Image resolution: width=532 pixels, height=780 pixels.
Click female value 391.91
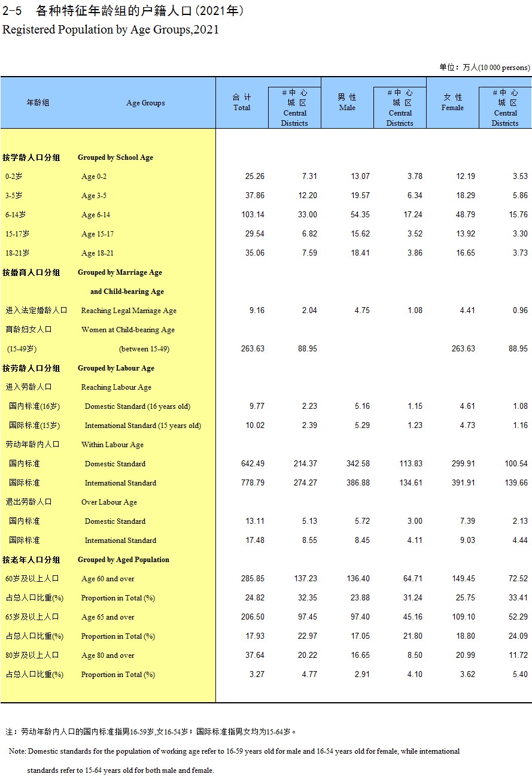tap(463, 483)
